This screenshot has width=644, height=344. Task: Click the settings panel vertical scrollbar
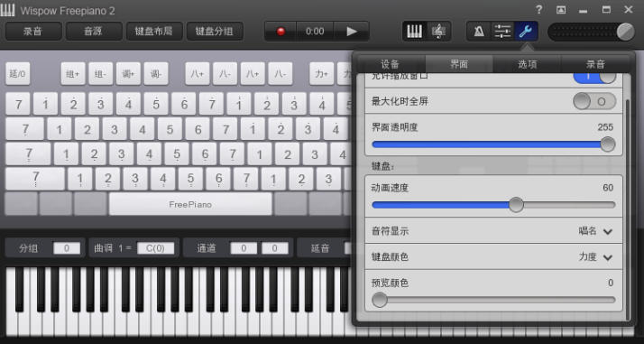tap(627, 209)
